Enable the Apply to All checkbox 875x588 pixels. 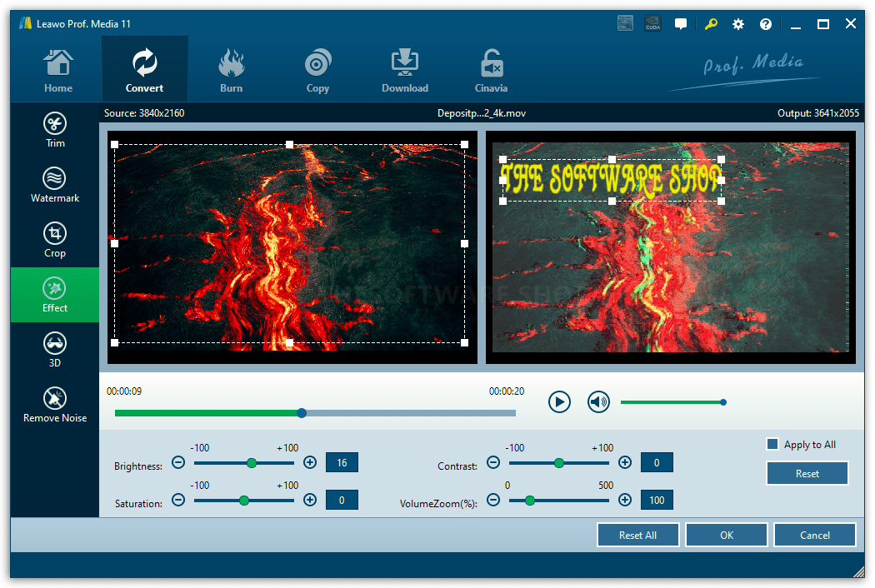tap(772, 444)
